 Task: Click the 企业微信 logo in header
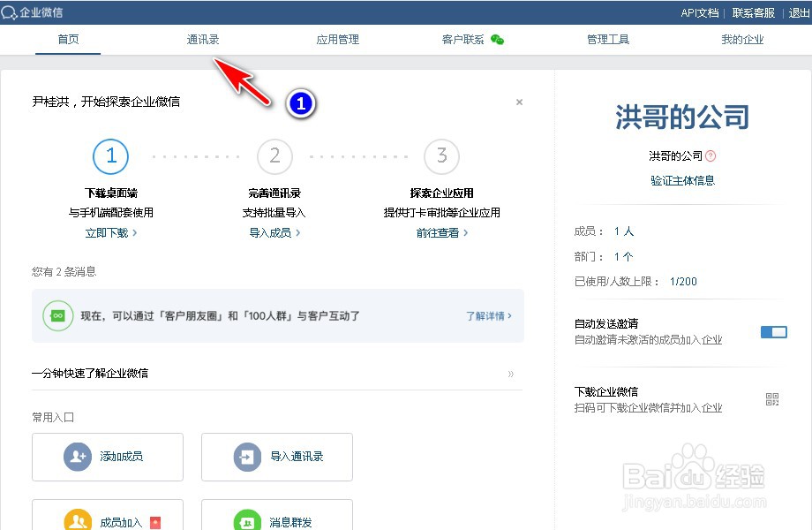click(x=32, y=12)
